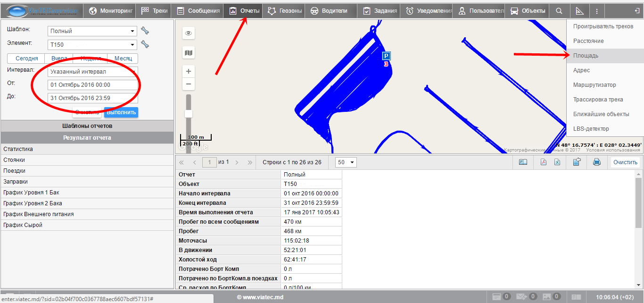Image resolution: width=644 pixels, height=303 pixels.
Task: Click the map layers icon on map
Action: coord(189,53)
